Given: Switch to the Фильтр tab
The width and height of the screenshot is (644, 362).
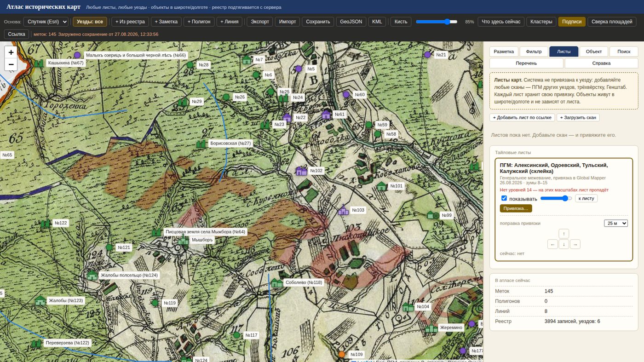Looking at the screenshot, I should click(534, 52).
